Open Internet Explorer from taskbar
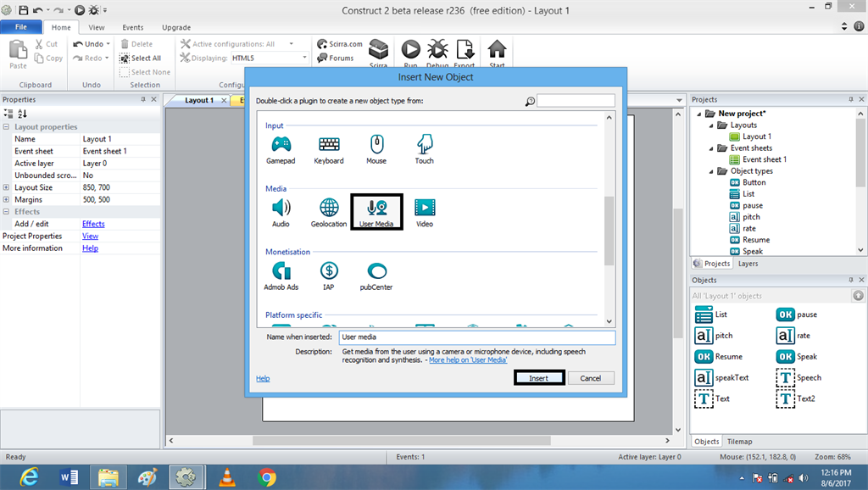Viewport: 868px width, 490px height. tap(29, 477)
